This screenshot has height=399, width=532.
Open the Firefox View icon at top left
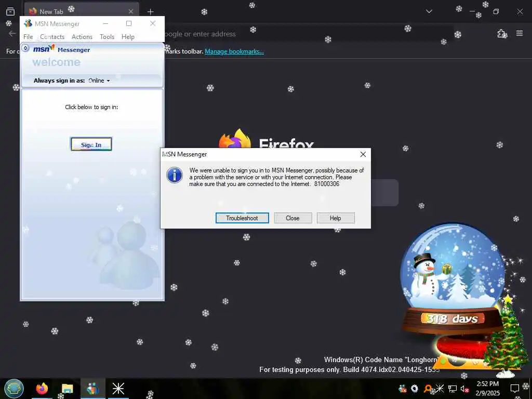(10, 11)
